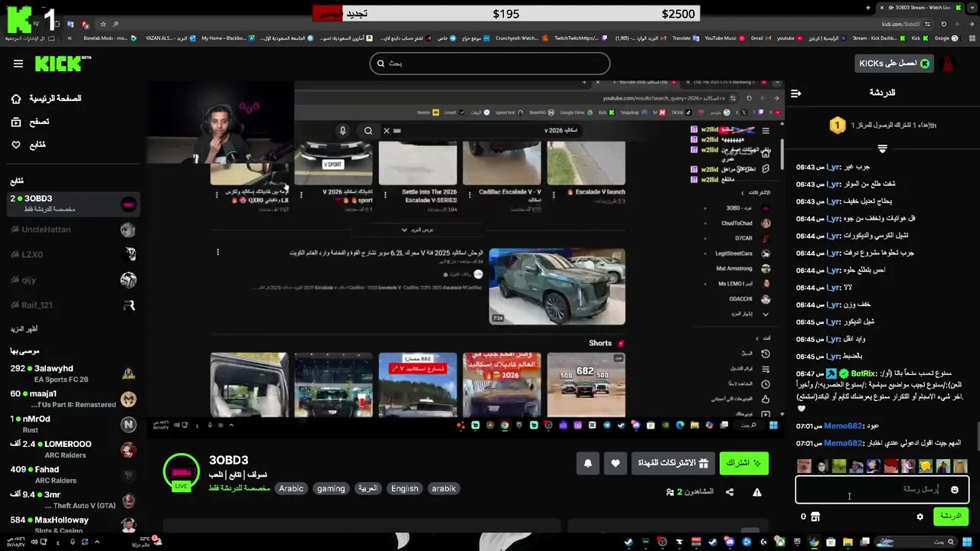This screenshot has height=551, width=980.
Task: Click the Kick search box
Action: (490, 64)
